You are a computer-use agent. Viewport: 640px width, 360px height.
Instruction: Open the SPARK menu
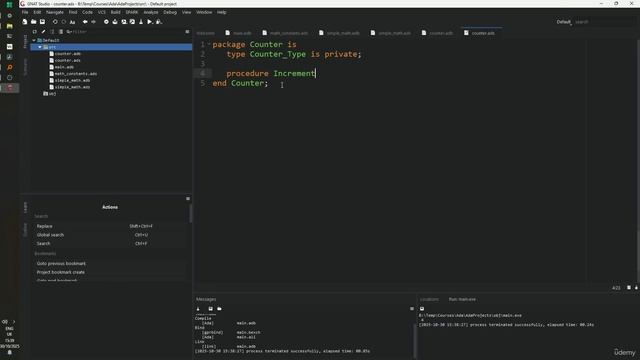(131, 12)
